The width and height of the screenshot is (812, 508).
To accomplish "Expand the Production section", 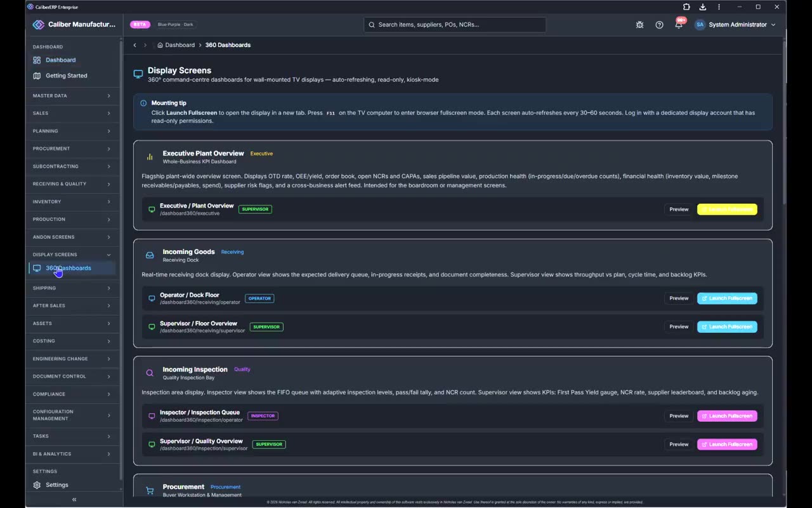I will click(x=72, y=220).
